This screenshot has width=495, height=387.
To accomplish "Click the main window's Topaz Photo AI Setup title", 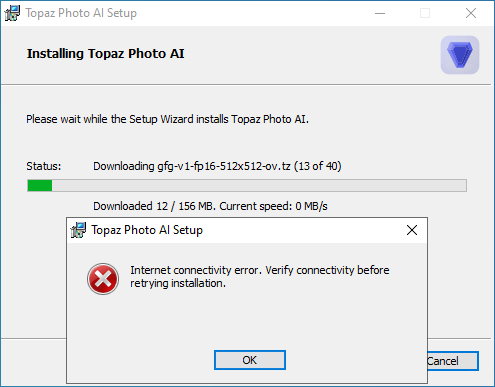I will pos(81,13).
